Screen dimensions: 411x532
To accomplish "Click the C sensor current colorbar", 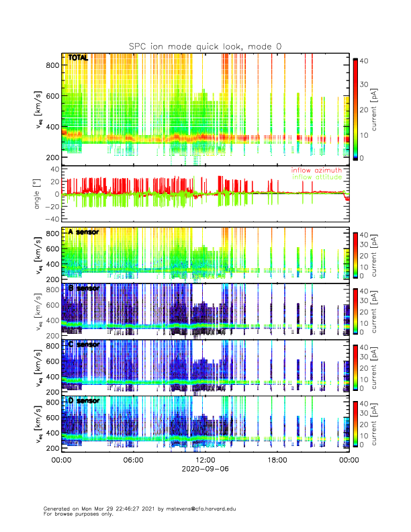I will [355, 366].
